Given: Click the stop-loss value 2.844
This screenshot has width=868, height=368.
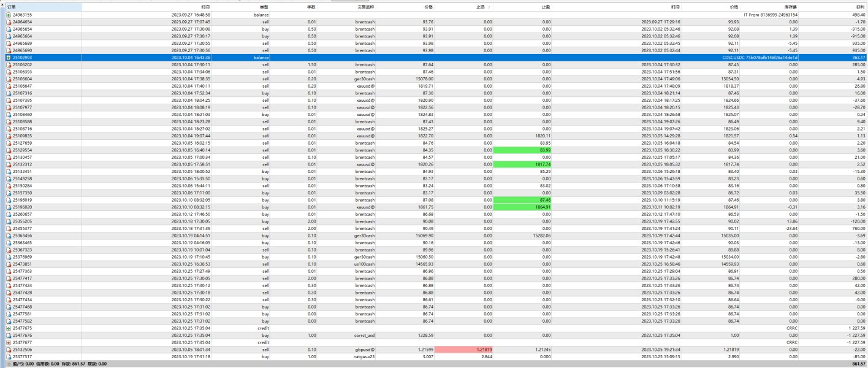Looking at the screenshot, I should (486, 357).
